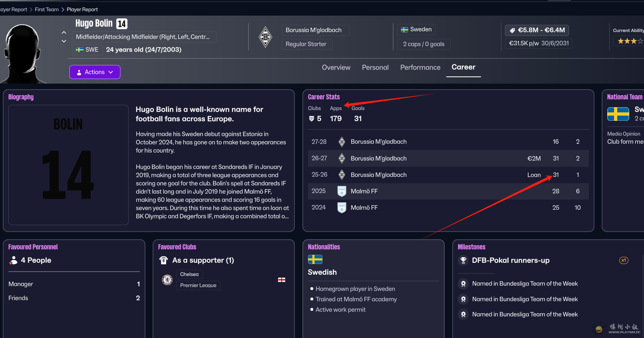Click the wage and contract expiry info
This screenshot has height=338, width=644.
(x=539, y=43)
